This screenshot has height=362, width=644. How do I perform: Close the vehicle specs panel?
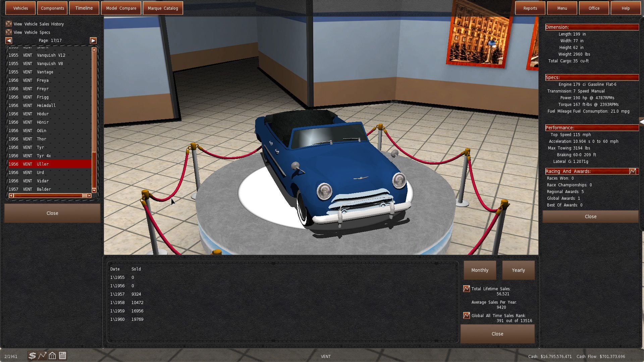click(590, 216)
